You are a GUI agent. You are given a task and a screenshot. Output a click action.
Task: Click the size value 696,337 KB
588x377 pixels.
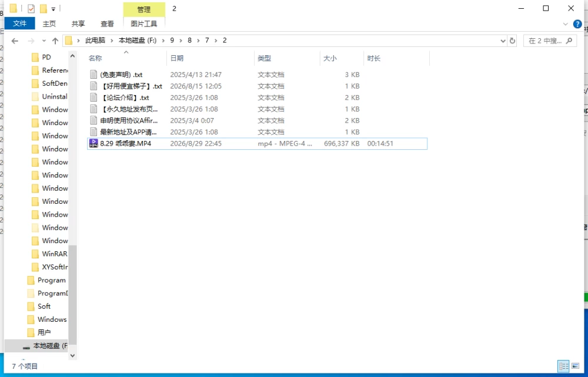342,143
